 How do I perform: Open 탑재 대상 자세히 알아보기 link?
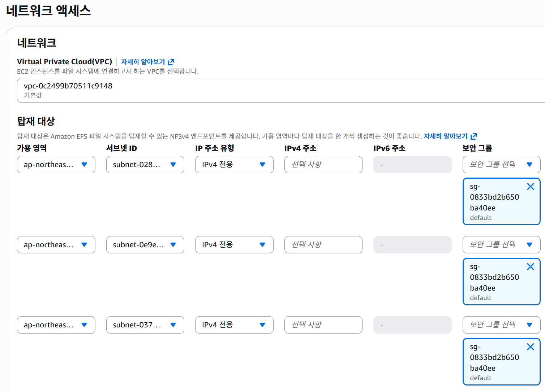[446, 136]
